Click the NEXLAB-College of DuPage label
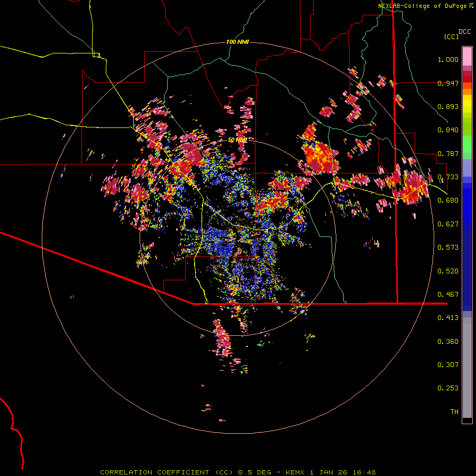476x476 pixels. click(426, 6)
